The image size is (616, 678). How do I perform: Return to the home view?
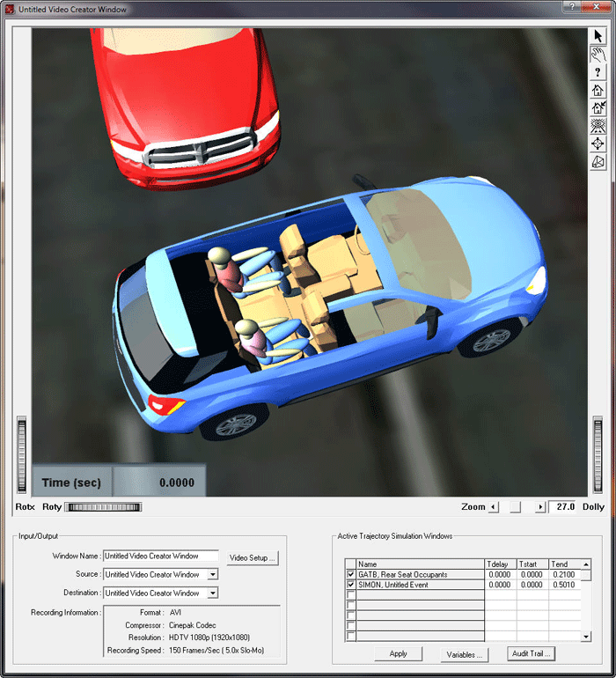click(598, 90)
